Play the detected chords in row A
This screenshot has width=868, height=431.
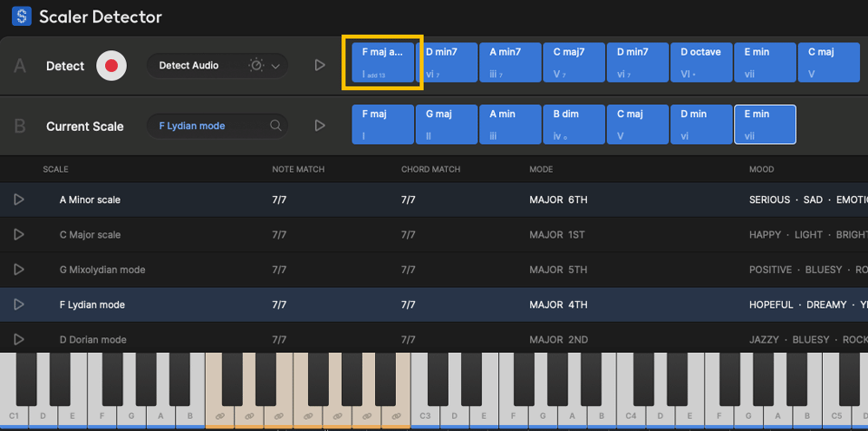point(319,65)
